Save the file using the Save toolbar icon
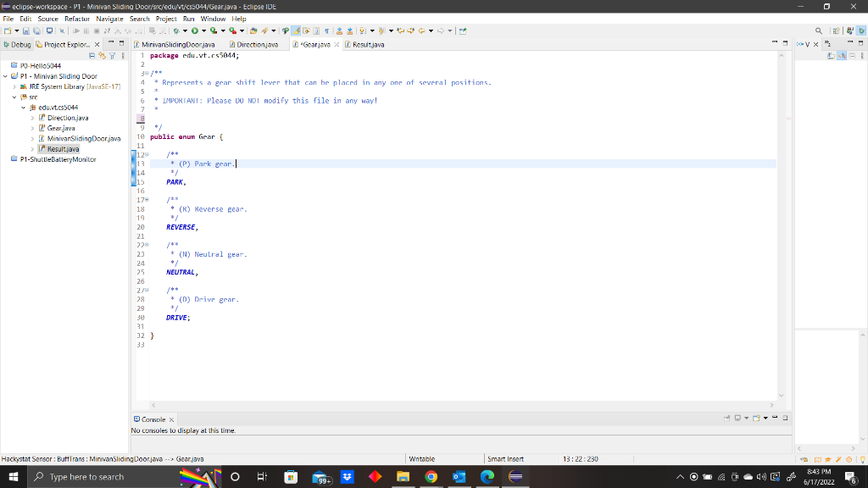The image size is (868, 488). tap(26, 30)
